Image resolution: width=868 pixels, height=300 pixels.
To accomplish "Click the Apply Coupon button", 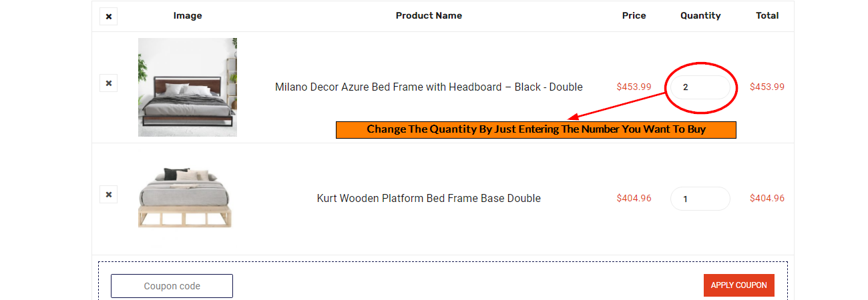I will (738, 285).
